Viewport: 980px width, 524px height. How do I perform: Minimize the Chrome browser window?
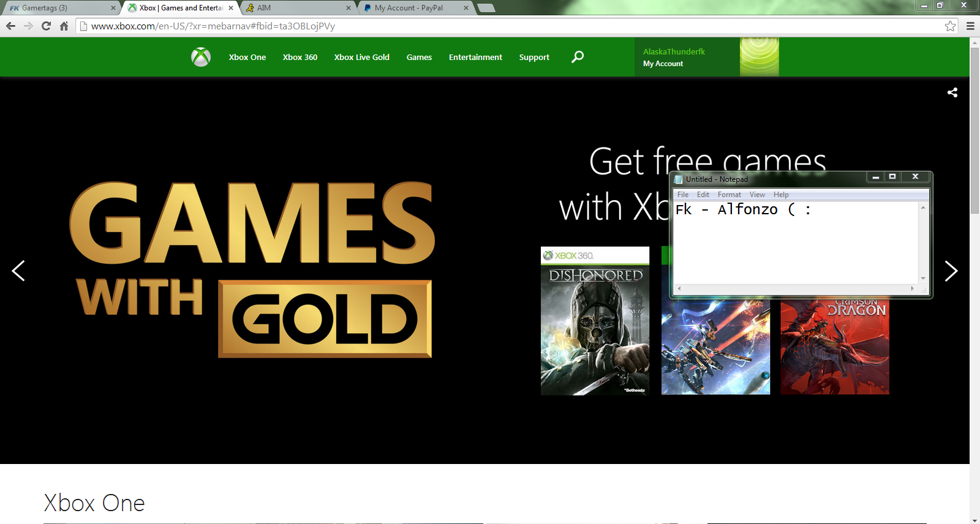(924, 5)
